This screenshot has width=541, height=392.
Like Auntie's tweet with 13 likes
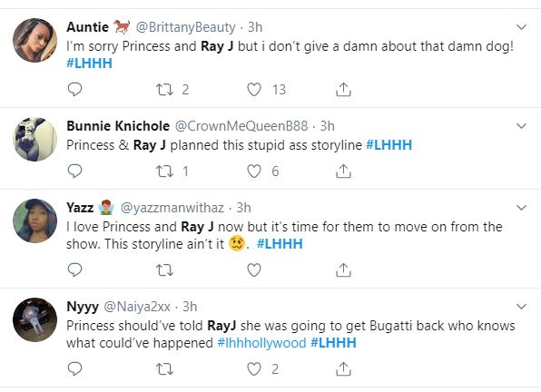[254, 90]
